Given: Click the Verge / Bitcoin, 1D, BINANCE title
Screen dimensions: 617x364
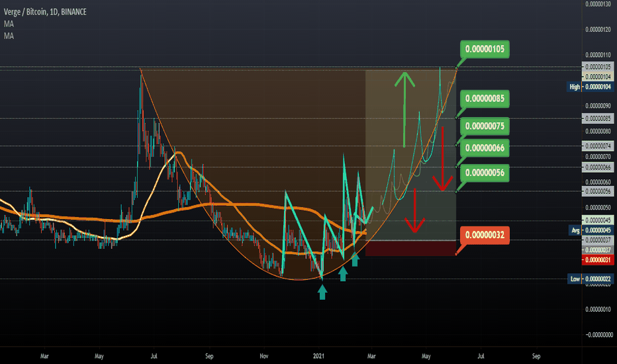Looking at the screenshot, I should point(45,12).
